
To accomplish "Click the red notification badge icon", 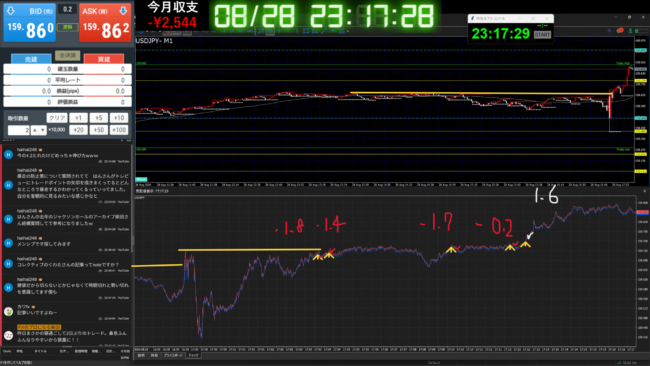I will tap(620, 31).
